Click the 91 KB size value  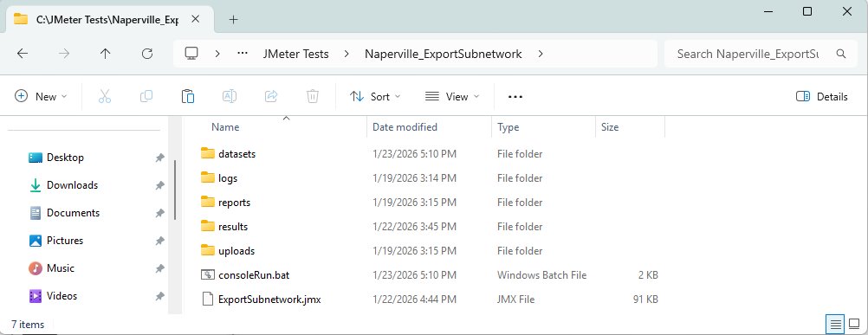645,300
